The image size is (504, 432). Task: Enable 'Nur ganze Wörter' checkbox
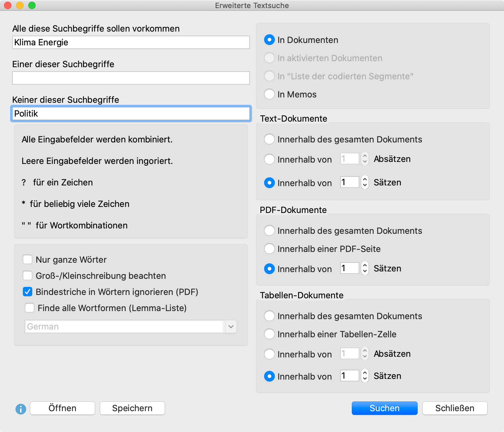coord(28,260)
